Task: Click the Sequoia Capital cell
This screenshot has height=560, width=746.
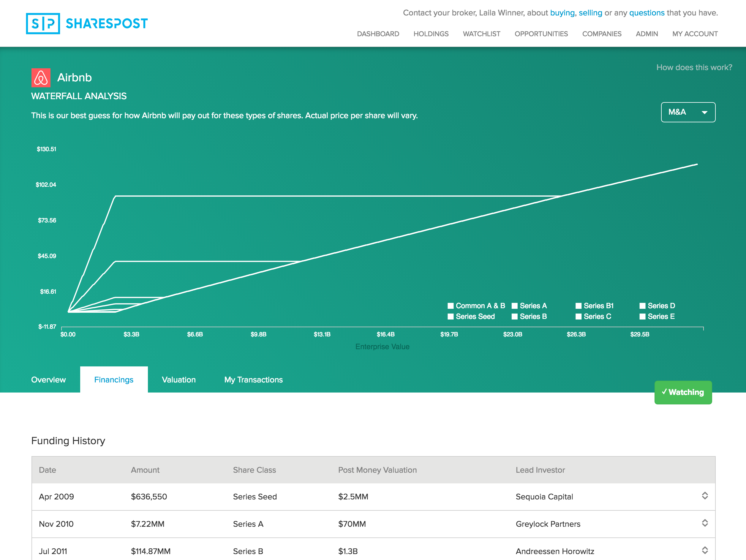Action: (544, 497)
